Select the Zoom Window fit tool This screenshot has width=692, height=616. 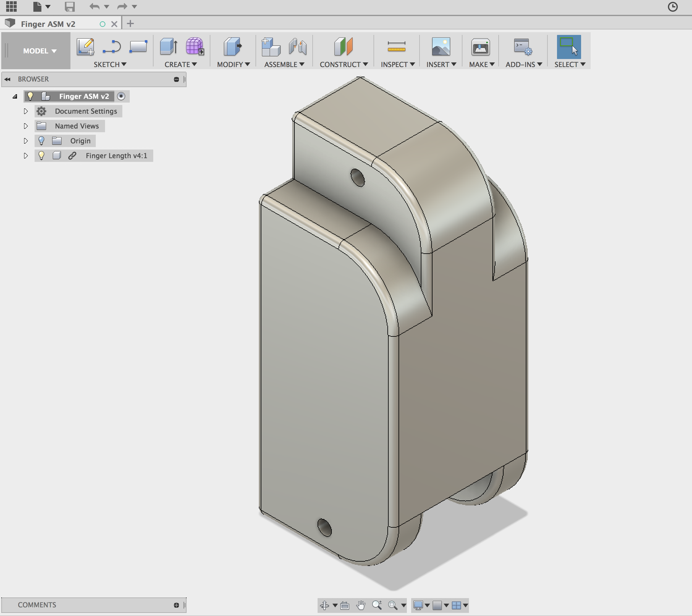tap(393, 605)
